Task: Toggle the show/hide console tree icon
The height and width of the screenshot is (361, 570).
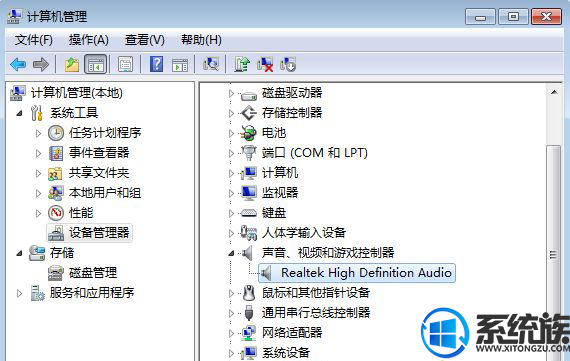Action: 96,65
